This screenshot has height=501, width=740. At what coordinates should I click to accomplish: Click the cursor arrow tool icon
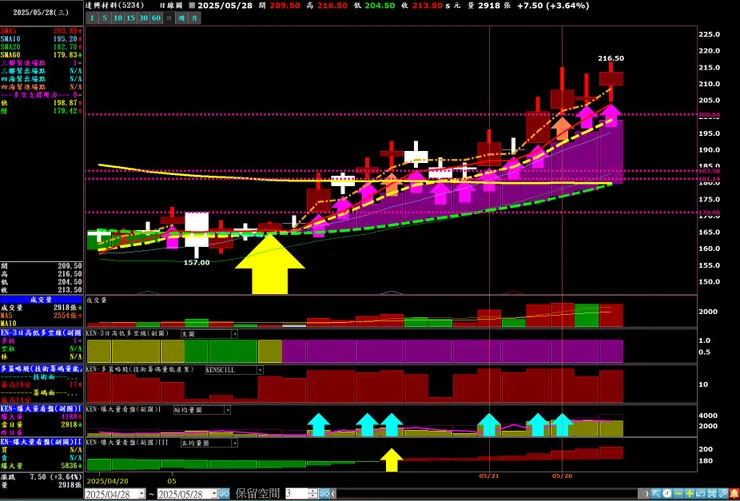(656, 493)
